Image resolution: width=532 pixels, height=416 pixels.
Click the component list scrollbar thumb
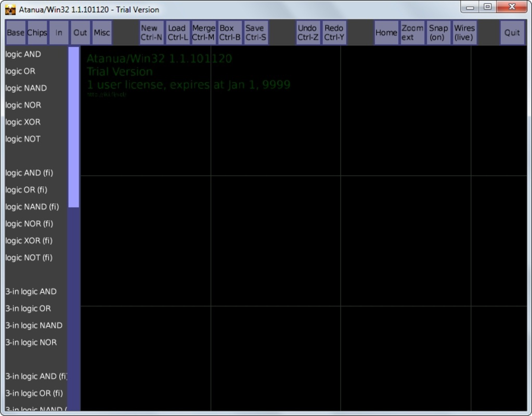point(74,127)
